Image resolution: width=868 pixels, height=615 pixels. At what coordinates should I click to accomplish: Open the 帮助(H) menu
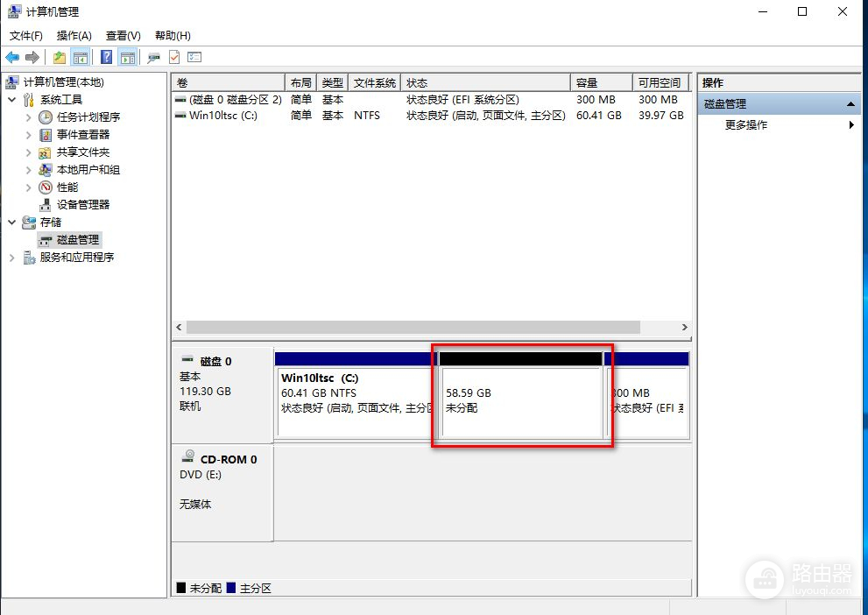pyautogui.click(x=173, y=36)
